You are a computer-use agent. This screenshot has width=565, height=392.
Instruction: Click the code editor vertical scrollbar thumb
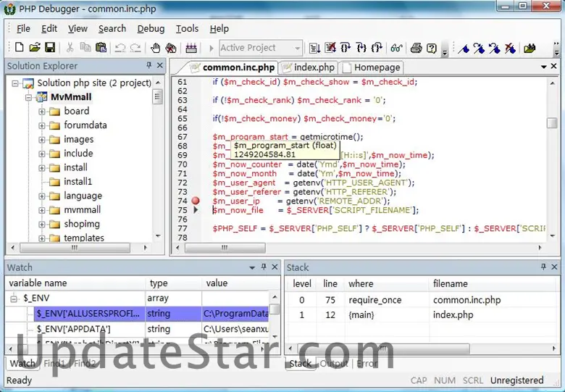click(x=552, y=123)
